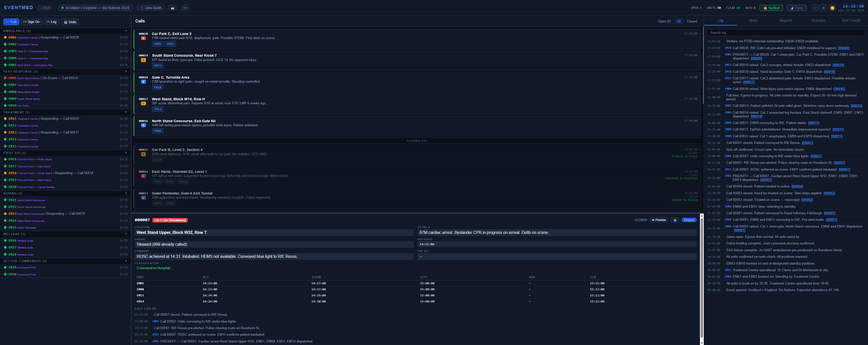Show only Open (5) calls
The image size is (868, 345).
tap(664, 21)
